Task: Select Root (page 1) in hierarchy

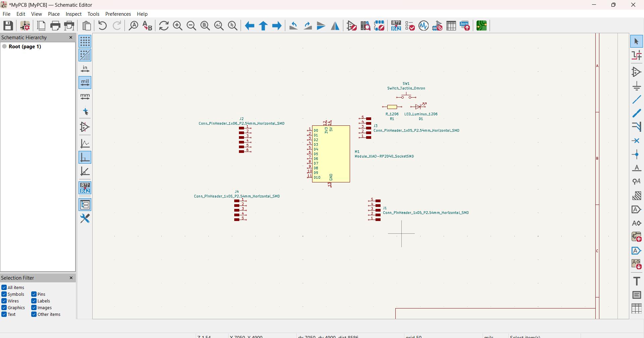Action: click(x=25, y=47)
